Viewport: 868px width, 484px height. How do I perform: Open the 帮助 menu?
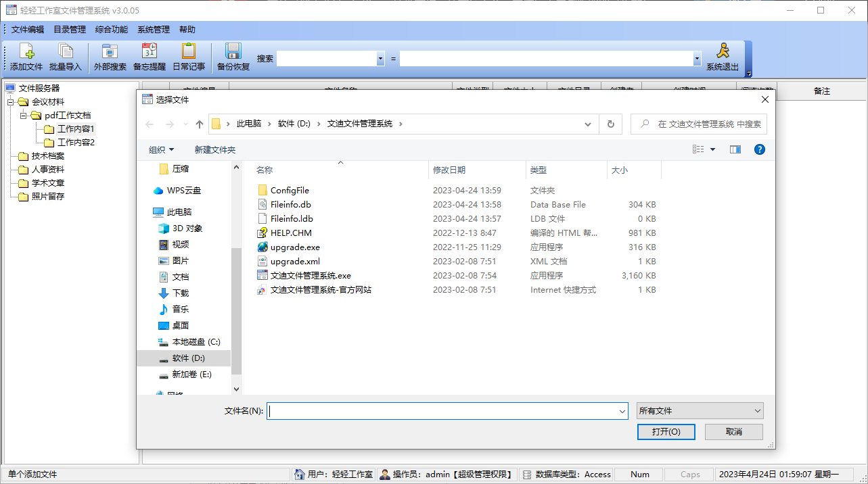(187, 30)
